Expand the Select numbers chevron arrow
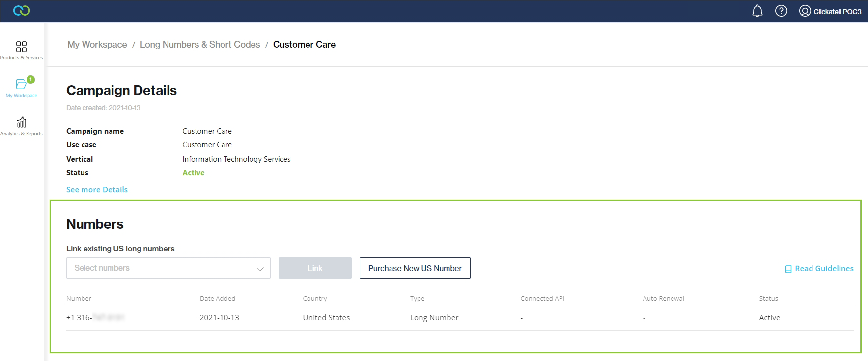Image resolution: width=868 pixels, height=361 pixels. coord(260,269)
